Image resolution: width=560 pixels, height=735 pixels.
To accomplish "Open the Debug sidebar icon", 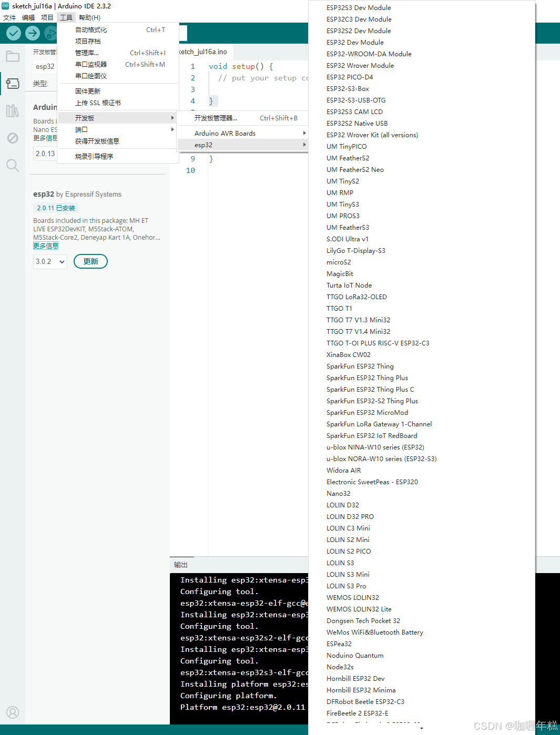I will point(13,138).
